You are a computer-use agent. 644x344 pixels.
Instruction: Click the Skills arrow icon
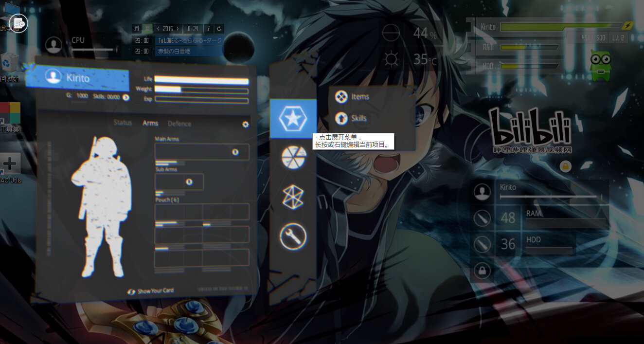click(341, 118)
